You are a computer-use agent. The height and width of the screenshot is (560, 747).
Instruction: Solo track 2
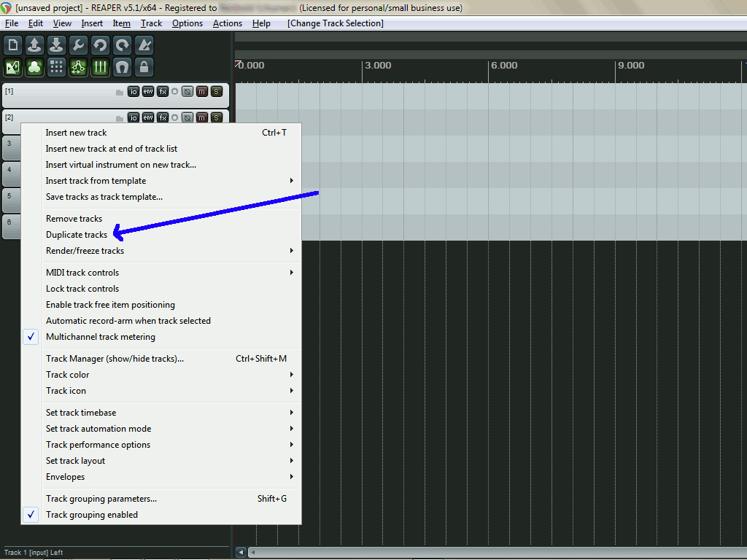tap(217, 117)
